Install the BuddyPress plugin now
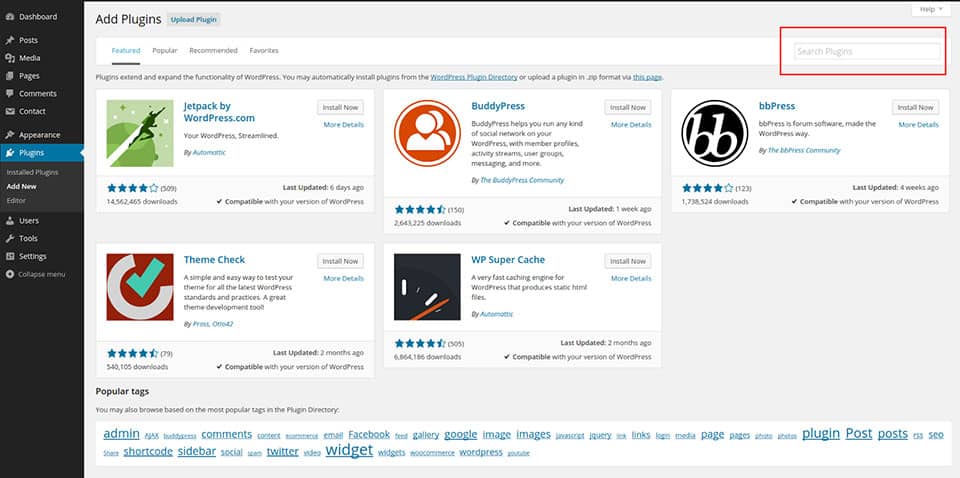The height and width of the screenshot is (478, 960). coord(628,107)
